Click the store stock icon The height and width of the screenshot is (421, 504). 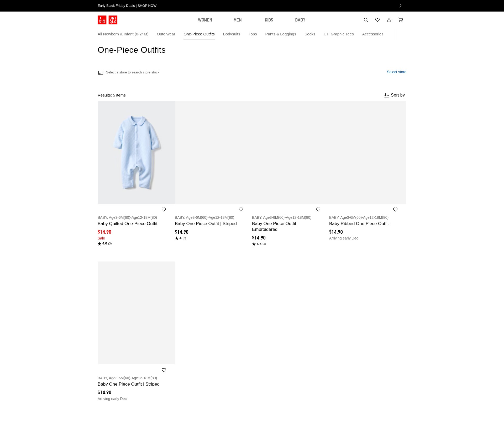point(101,73)
